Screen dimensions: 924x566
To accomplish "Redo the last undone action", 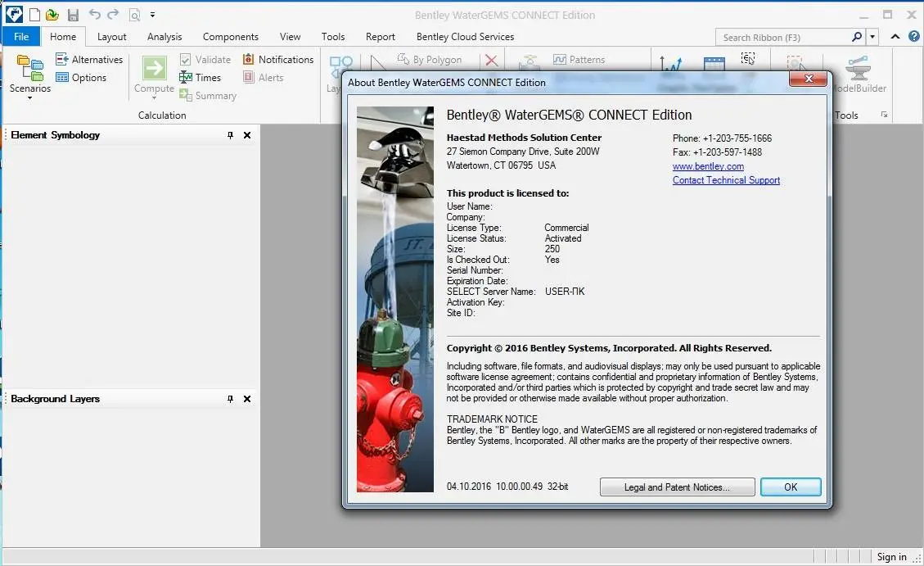I will [x=113, y=14].
